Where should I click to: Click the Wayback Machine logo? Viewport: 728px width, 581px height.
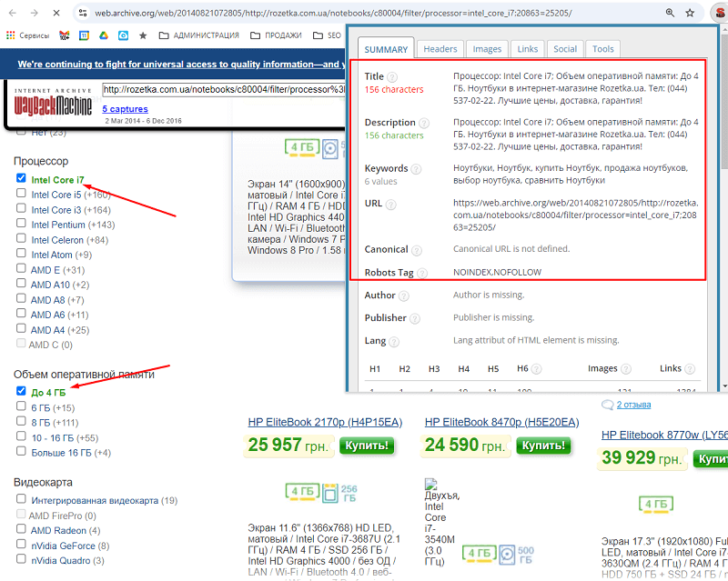click(53, 103)
